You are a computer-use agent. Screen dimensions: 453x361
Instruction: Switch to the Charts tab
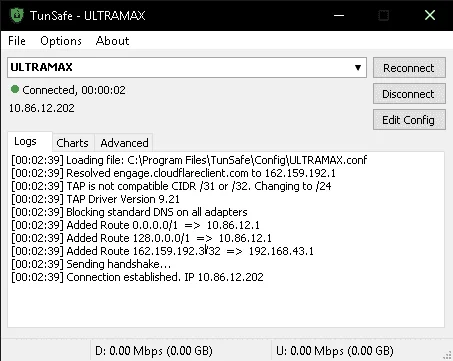72,143
